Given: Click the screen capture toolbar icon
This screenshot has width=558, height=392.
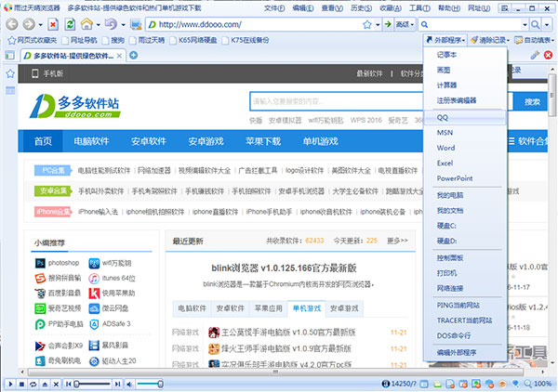Looking at the screenshot, I should click(136, 24).
